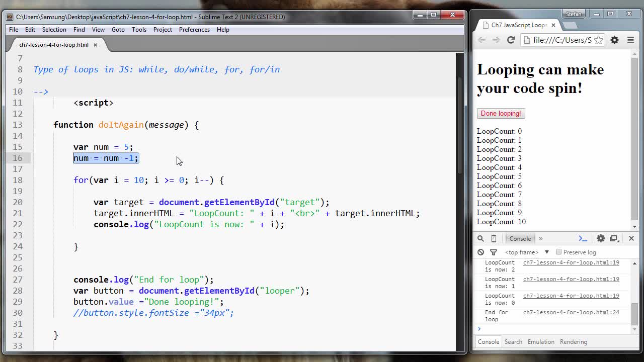Open the File menu in Sublime Text
Screen dimensions: 644x362
tap(14, 30)
